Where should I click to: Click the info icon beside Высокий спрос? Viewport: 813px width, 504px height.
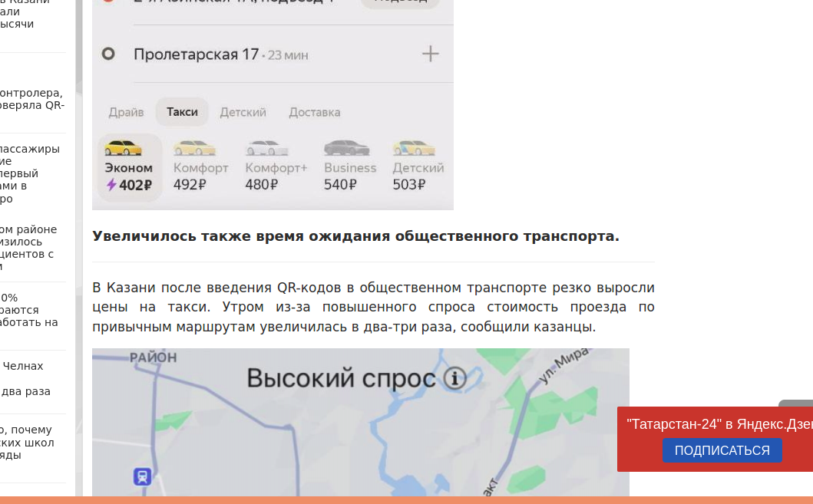click(x=454, y=378)
